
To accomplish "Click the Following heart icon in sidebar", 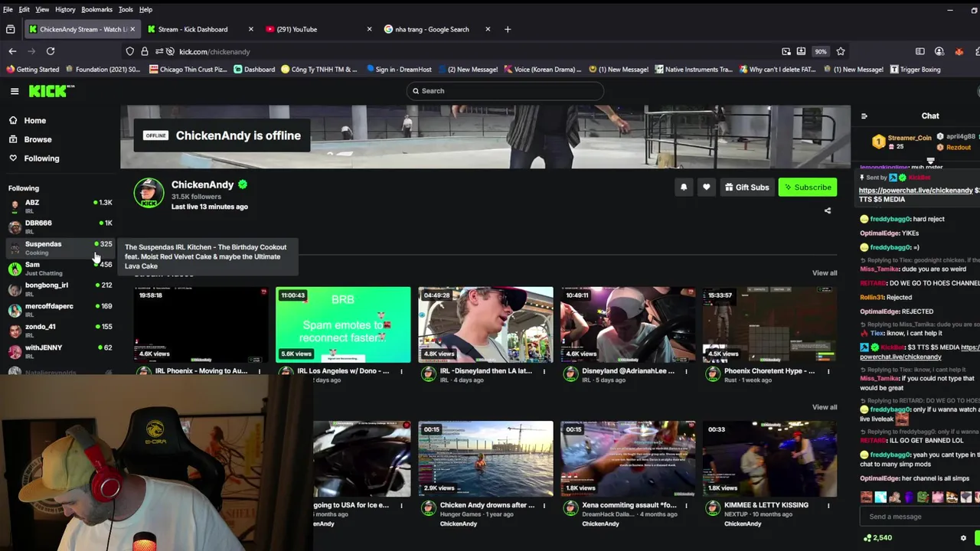I will pyautogui.click(x=13, y=158).
